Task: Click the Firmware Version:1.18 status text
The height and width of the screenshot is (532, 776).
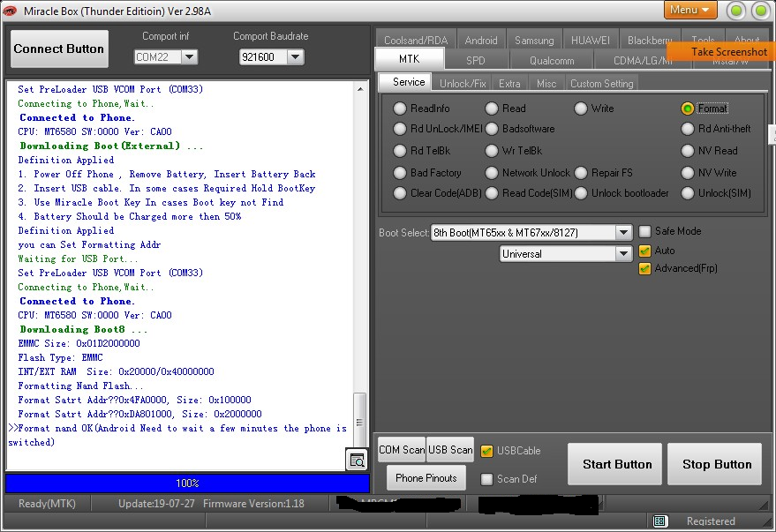Action: (x=253, y=503)
